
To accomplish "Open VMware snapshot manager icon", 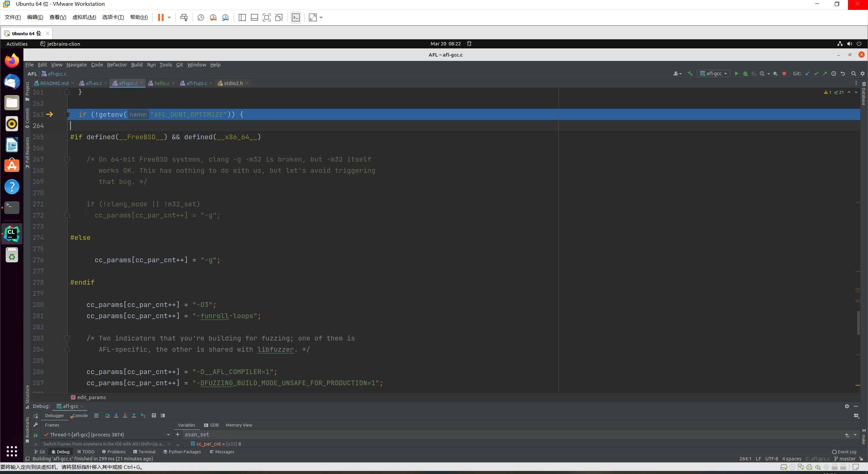I will 225,17.
